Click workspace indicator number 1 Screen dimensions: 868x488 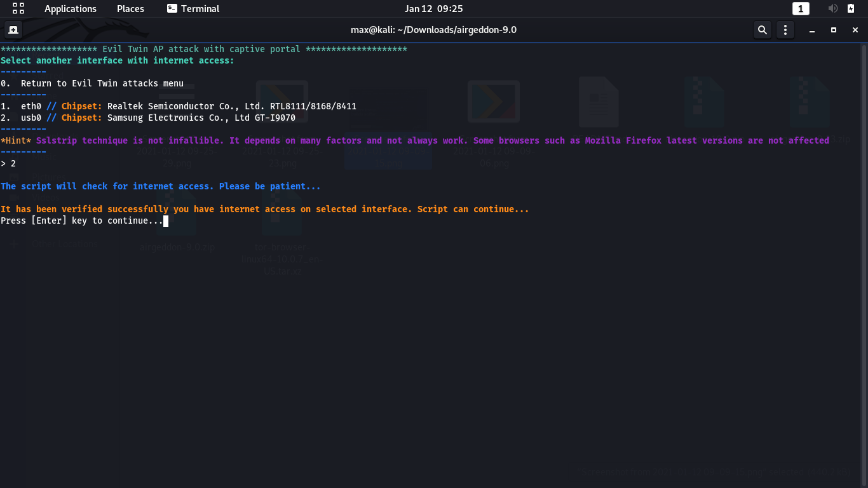(801, 8)
